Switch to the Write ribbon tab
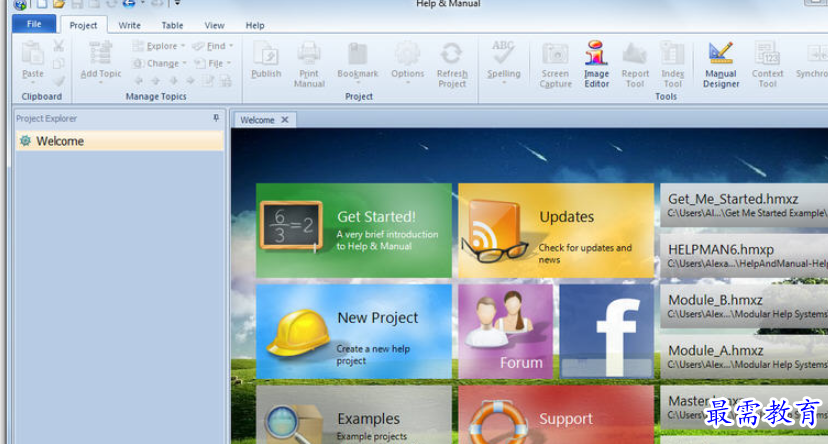Viewport: 828px width, 444px height. (129, 25)
